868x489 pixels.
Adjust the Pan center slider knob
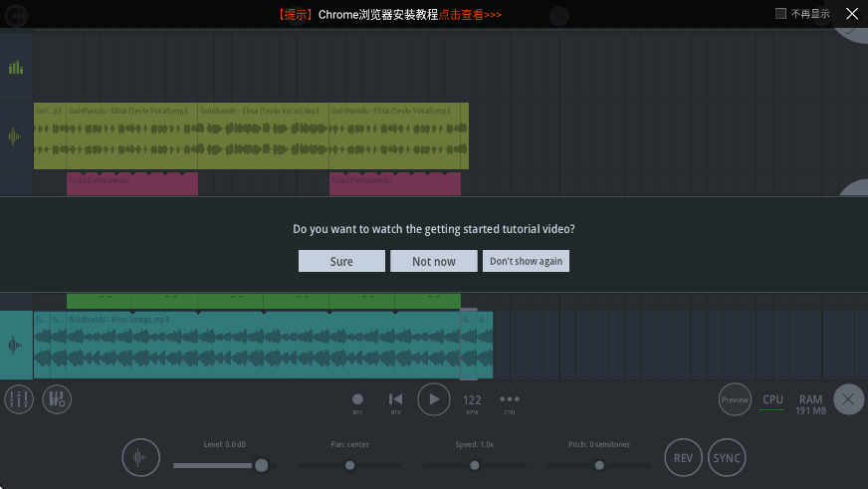349,465
